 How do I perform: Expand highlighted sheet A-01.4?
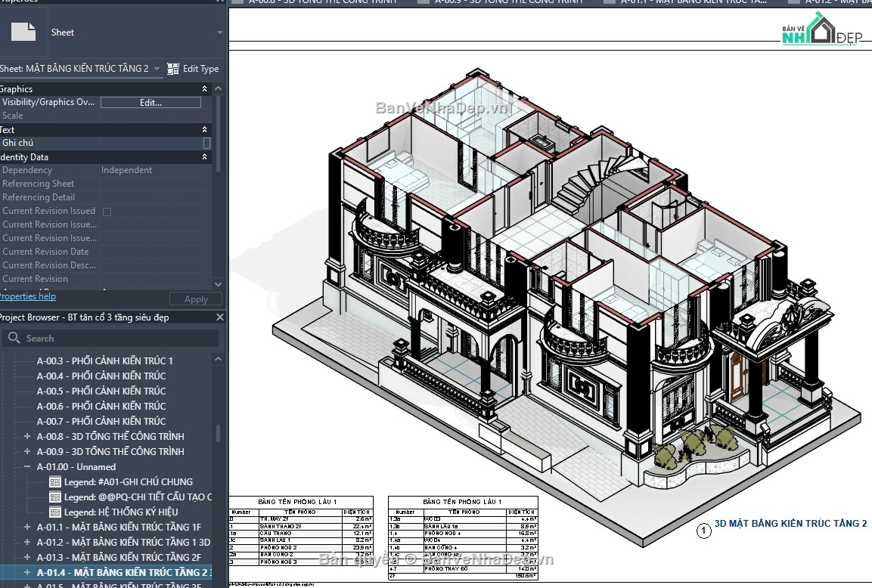tap(26, 572)
